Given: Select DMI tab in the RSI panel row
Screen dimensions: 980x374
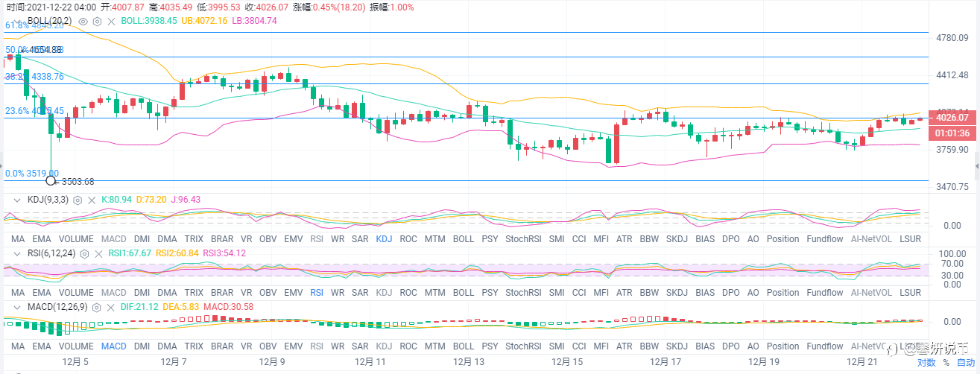Looking at the screenshot, I should [x=142, y=293].
